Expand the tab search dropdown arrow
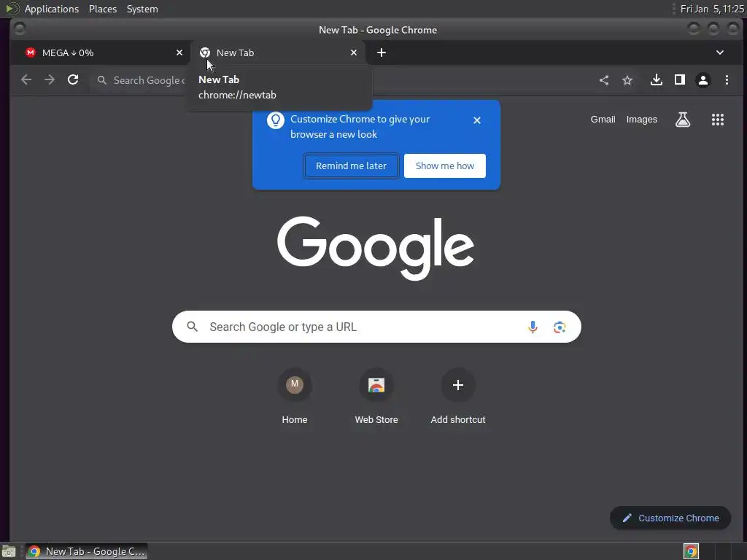The height and width of the screenshot is (560, 747). pos(720,52)
